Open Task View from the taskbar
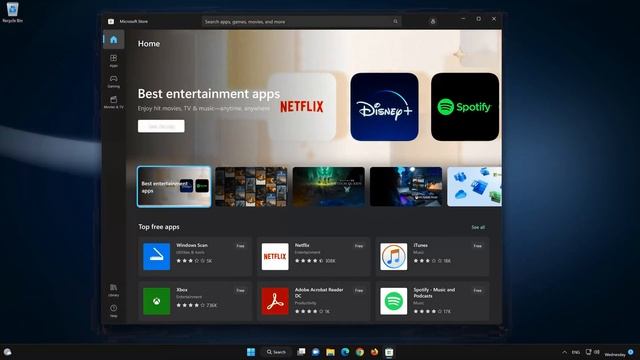 coord(301,352)
